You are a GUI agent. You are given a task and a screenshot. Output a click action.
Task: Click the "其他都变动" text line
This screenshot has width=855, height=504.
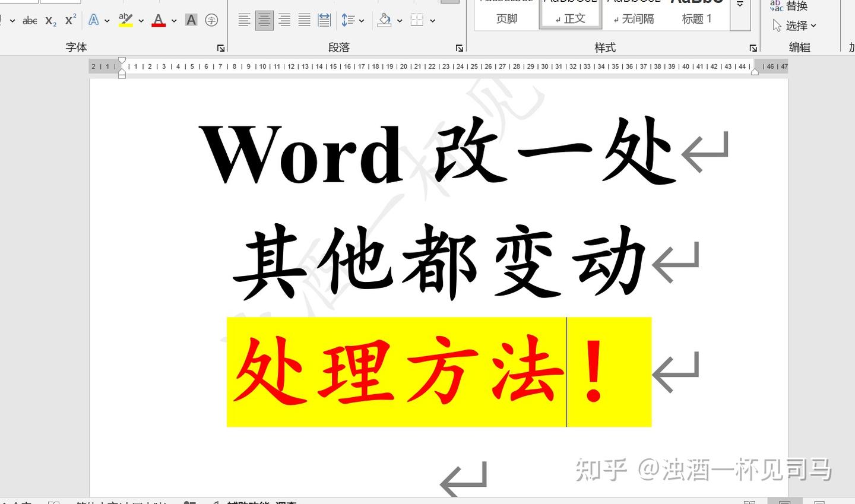(440, 262)
